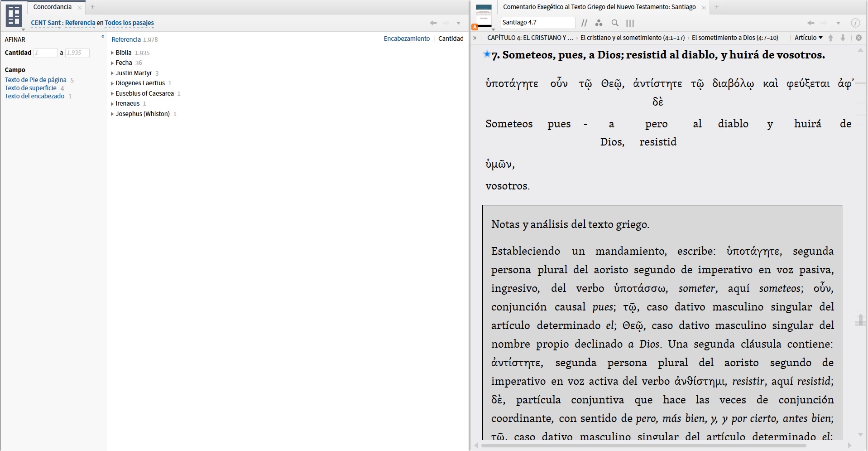Viewport: 868px width, 451px height.
Task: Expand the Fecha entry
Action: tap(112, 63)
